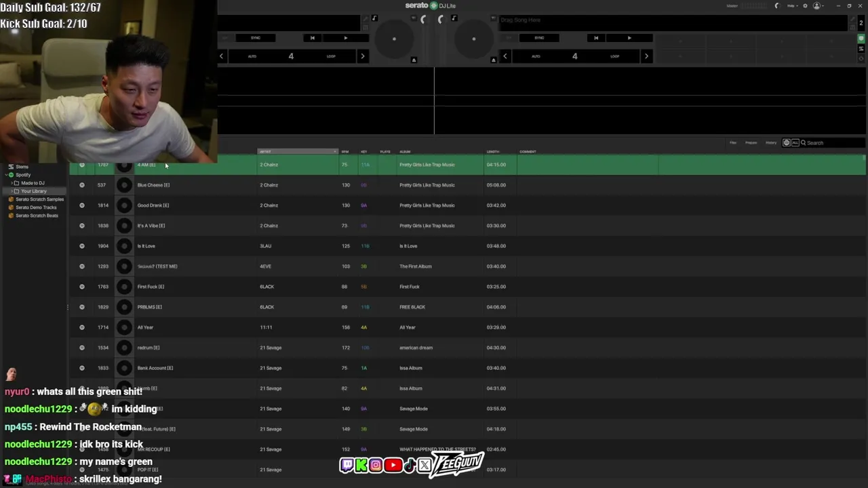This screenshot has width=868, height=488.
Task: Select Serato Demo Tracks crate
Action: tap(37, 207)
